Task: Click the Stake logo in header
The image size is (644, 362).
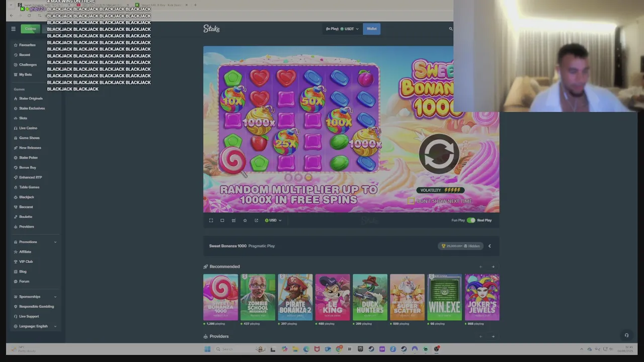Action: click(x=211, y=29)
